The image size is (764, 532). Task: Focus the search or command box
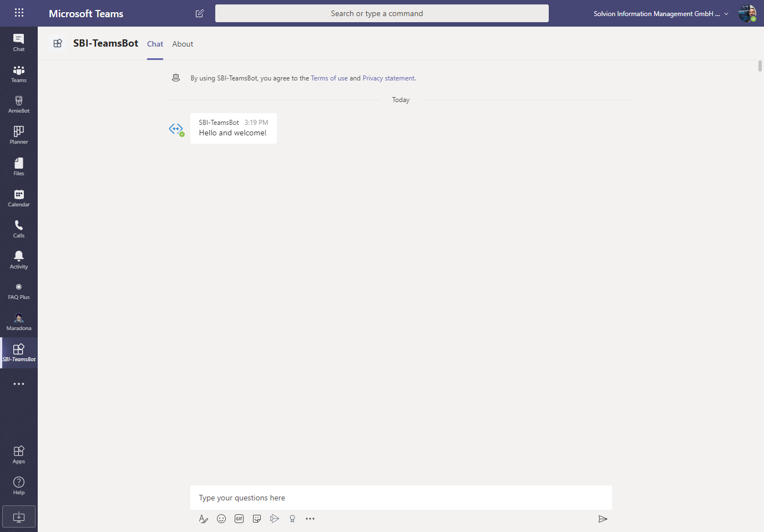point(382,13)
